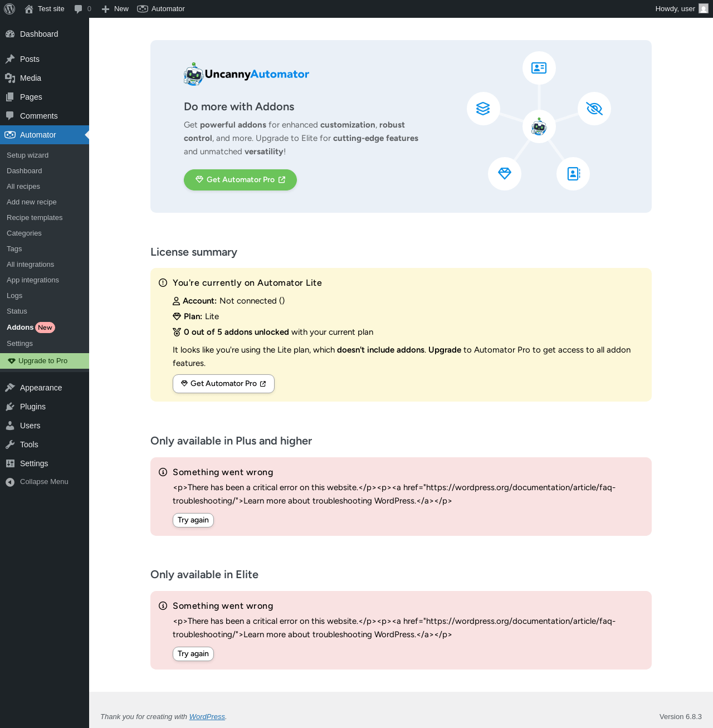Viewport: 713px width, 728px height.
Task: Open comments bubble in admin bar
Action: coord(82,9)
